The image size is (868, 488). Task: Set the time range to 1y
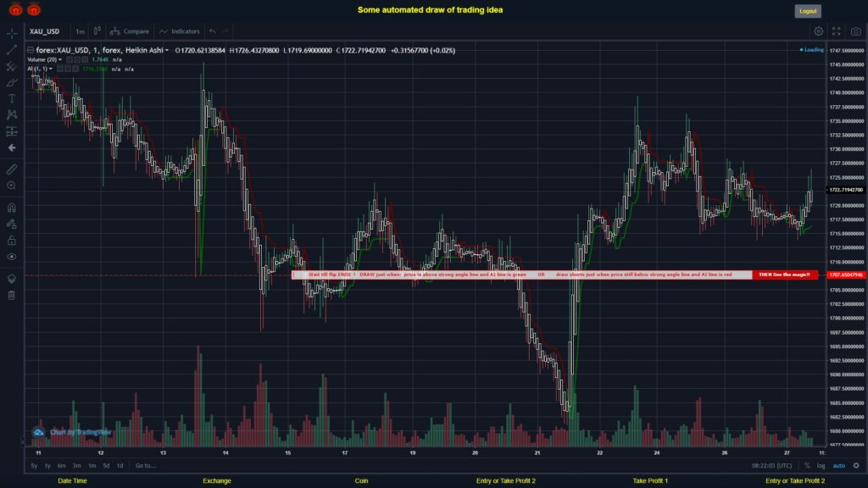47,466
